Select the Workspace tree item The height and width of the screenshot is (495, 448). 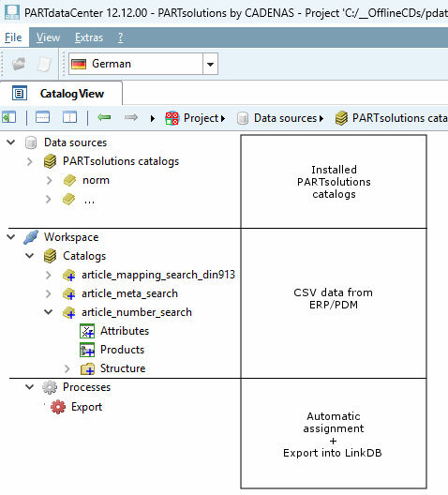[71, 237]
